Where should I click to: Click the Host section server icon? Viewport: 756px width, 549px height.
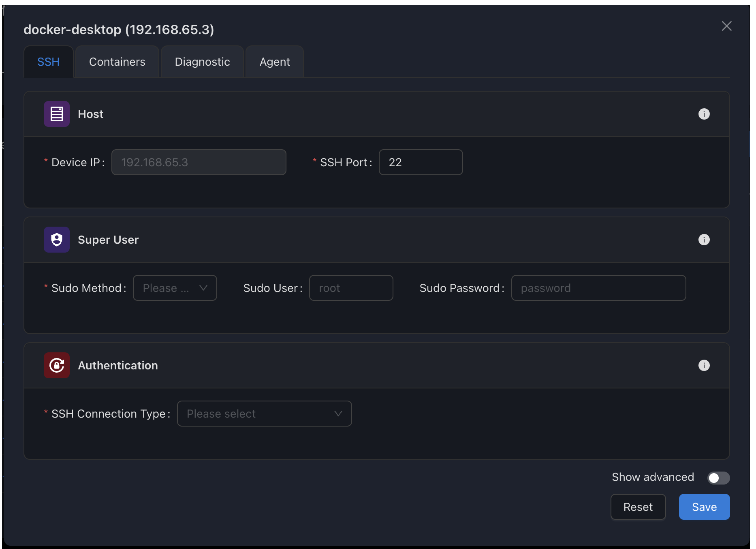57,114
